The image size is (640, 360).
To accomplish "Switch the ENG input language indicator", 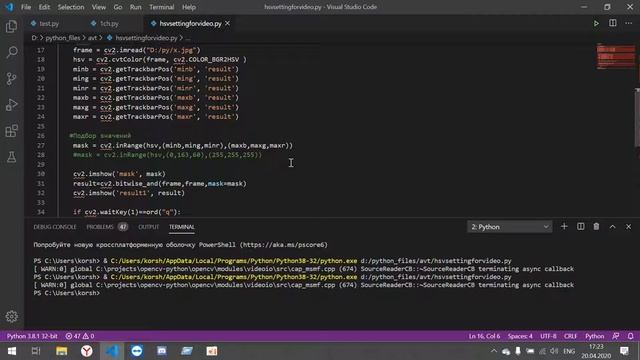I will tap(569, 351).
